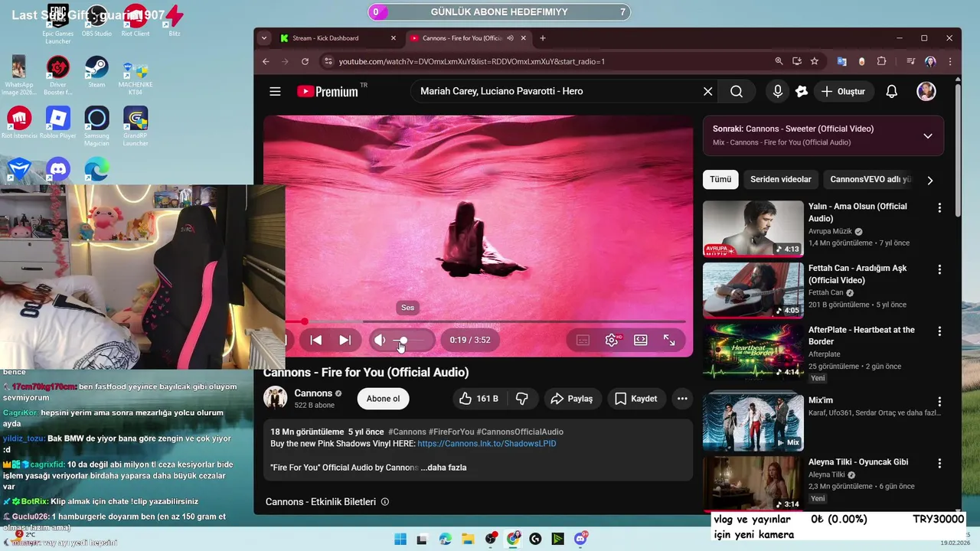The width and height of the screenshot is (980, 551).
Task: Mute the video with speaker icon
Action: click(380, 340)
